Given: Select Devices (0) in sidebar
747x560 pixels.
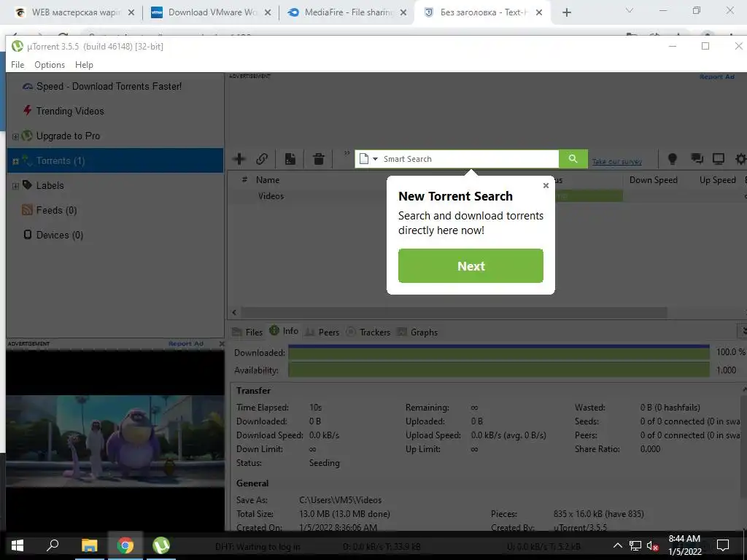Looking at the screenshot, I should click(60, 235).
